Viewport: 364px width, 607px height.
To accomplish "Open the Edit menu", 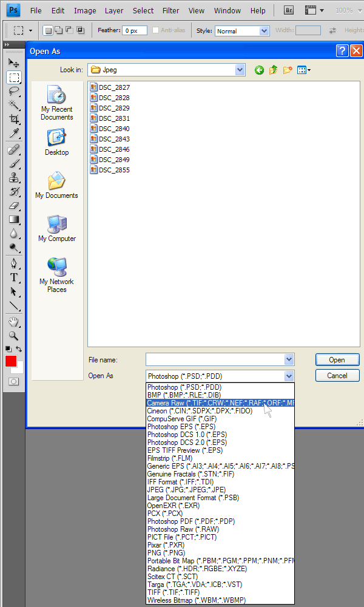I will pos(58,10).
